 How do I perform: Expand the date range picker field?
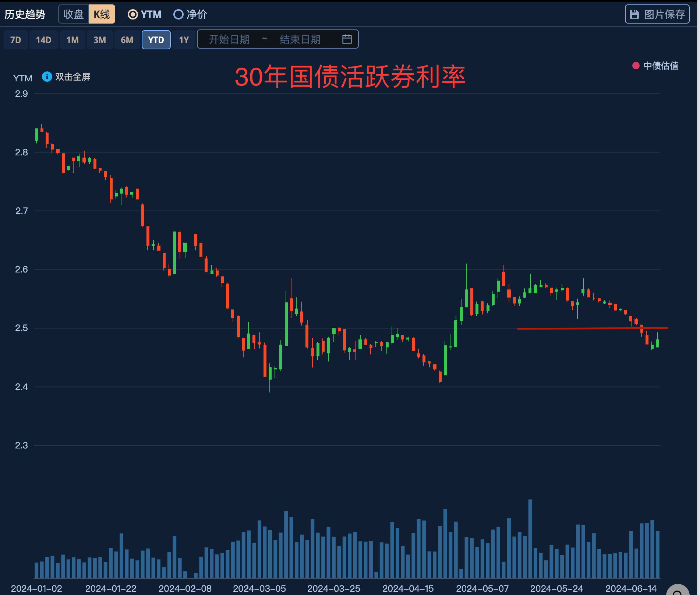[278, 39]
